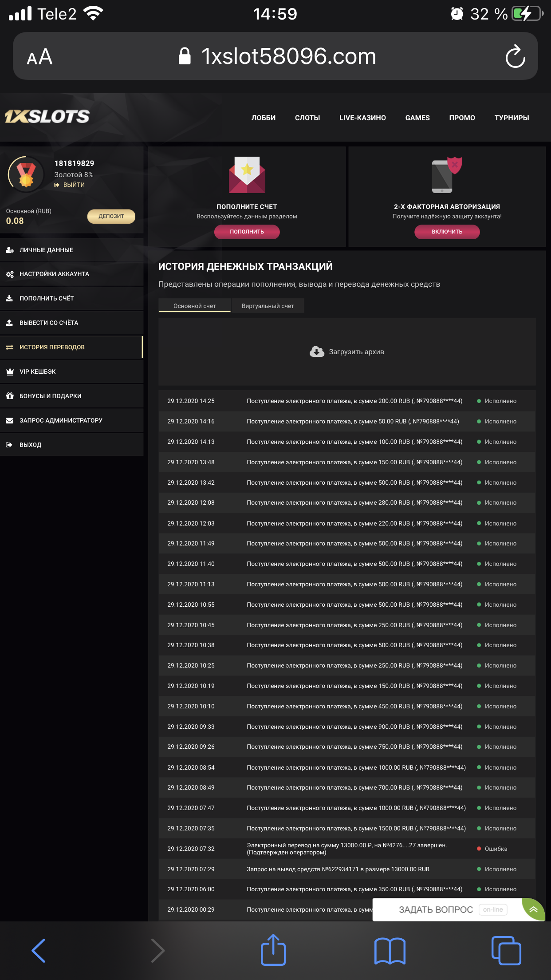
Task: Click the ВЫЙТИ link under account ID
Action: coord(69,185)
